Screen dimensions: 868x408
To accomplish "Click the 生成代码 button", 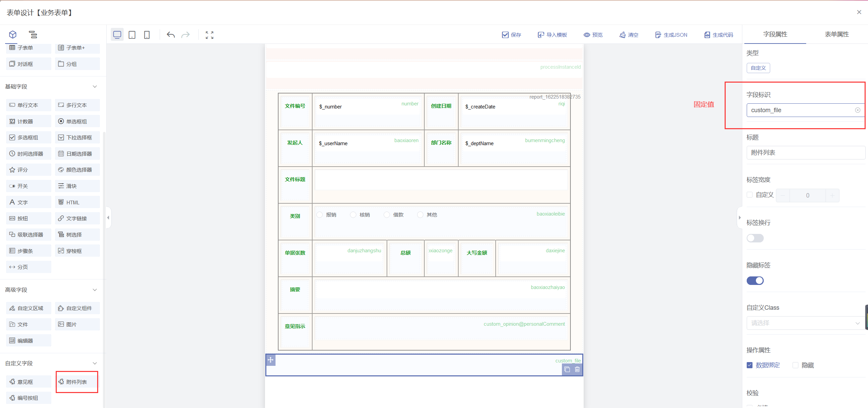I will [719, 35].
